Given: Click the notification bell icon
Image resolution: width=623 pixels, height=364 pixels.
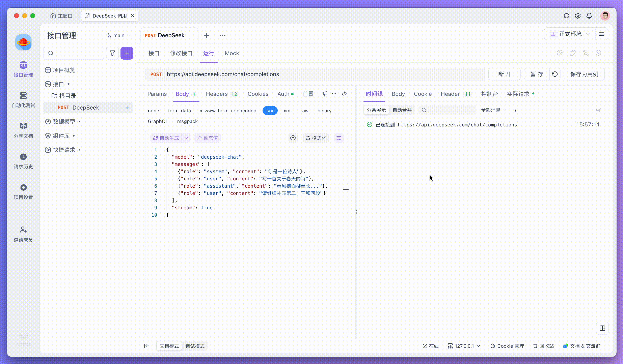Looking at the screenshot, I should 589,16.
